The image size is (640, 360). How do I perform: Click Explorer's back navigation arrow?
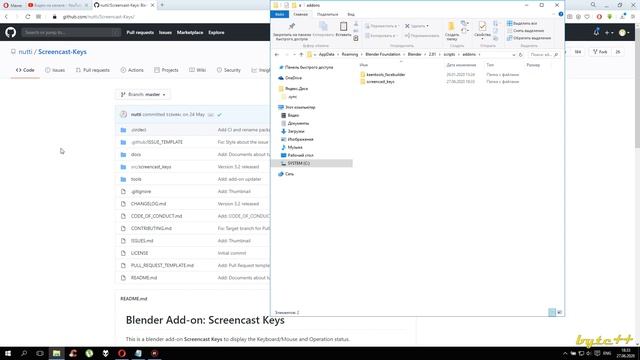click(277, 54)
